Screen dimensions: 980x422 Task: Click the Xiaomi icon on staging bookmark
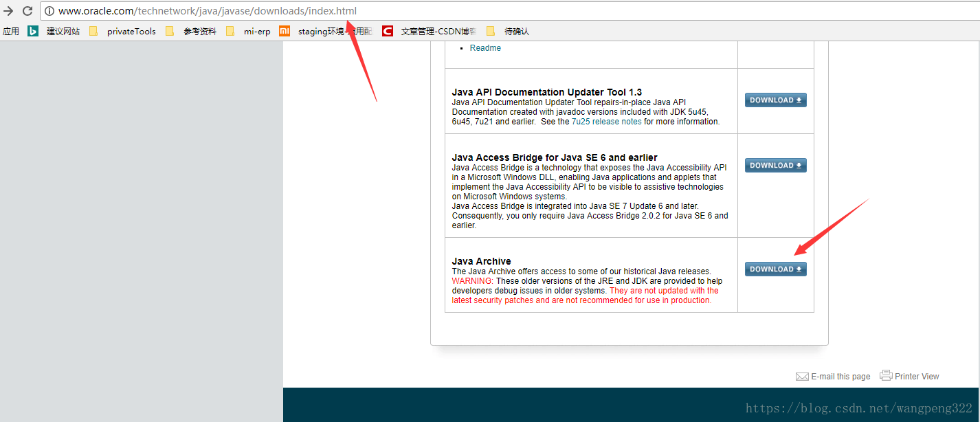(285, 31)
